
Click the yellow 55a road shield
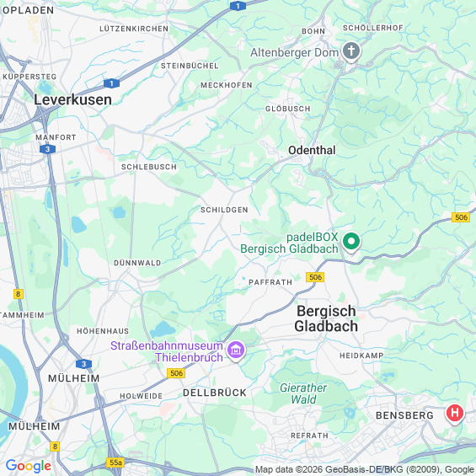(115, 463)
